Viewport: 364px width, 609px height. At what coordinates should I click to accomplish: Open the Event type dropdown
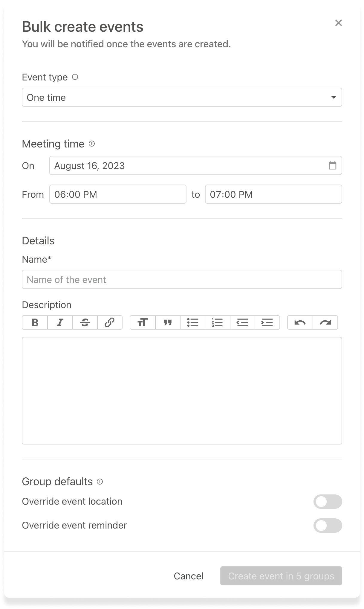182,97
